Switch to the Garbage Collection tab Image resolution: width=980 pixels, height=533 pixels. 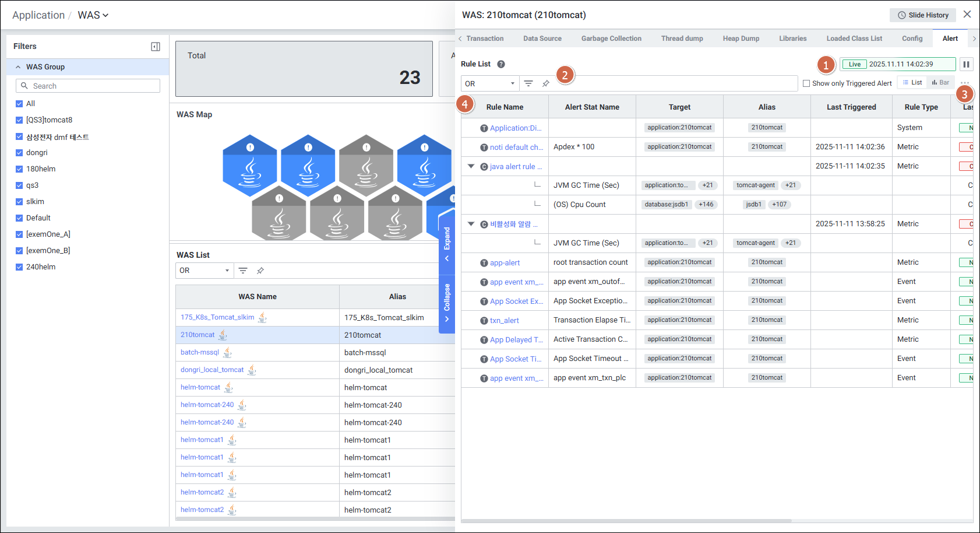tap(611, 38)
